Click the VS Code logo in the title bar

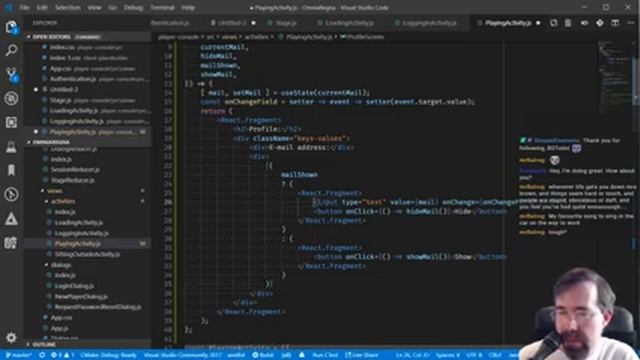tap(9, 7)
